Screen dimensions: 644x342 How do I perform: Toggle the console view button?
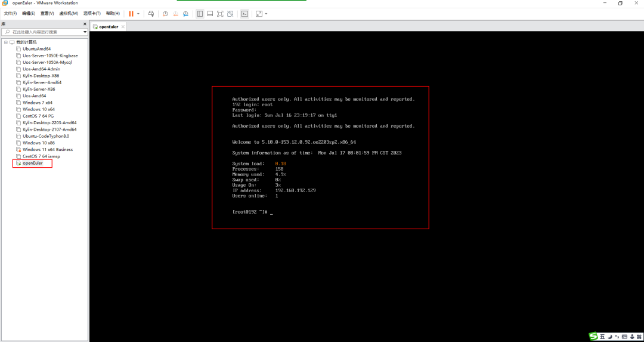pyautogui.click(x=244, y=14)
